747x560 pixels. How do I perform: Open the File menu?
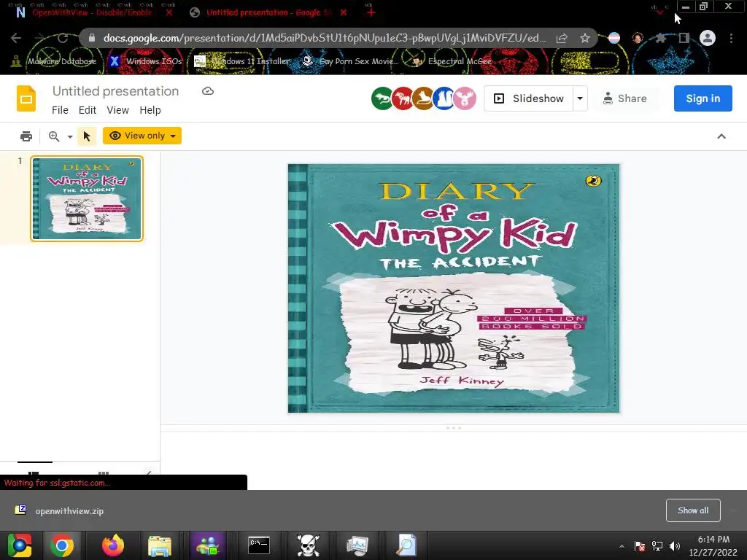tap(60, 110)
